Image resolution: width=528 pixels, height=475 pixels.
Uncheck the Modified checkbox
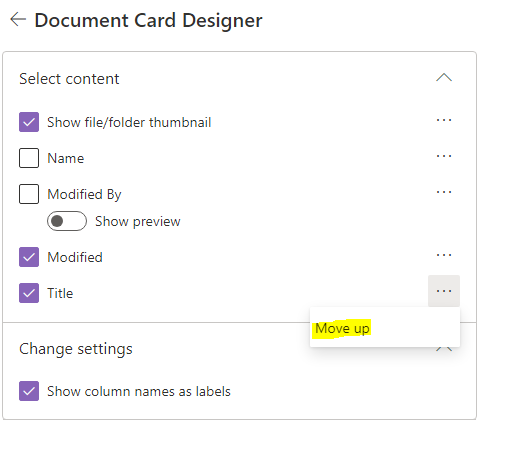pyautogui.click(x=29, y=257)
